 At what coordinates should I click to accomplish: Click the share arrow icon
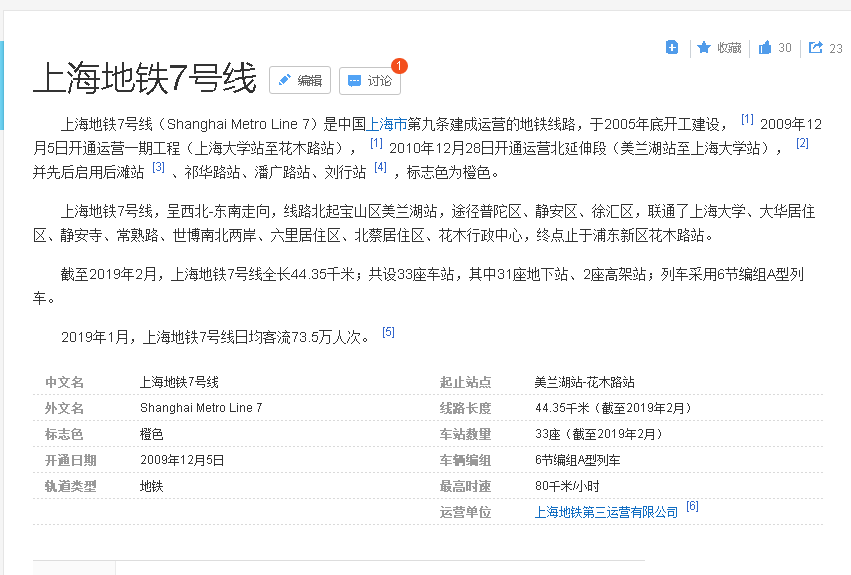click(x=815, y=47)
